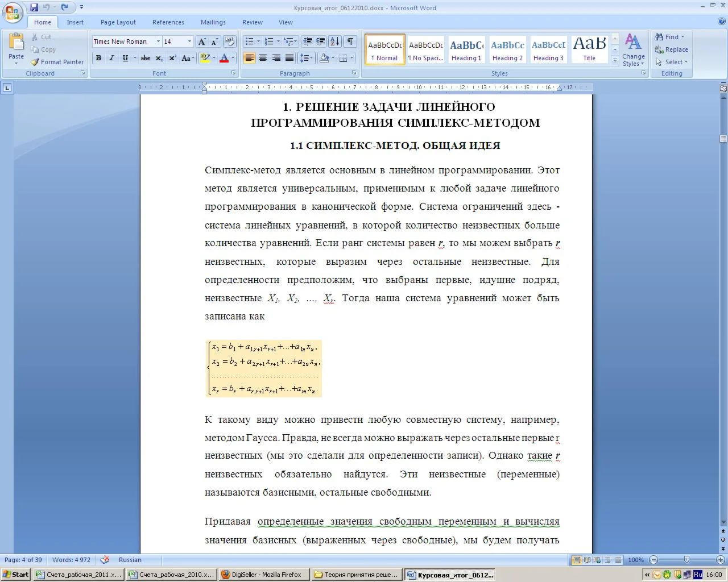Open the Change Styles dropdown
Image resolution: width=728 pixels, height=582 pixels.
point(633,50)
